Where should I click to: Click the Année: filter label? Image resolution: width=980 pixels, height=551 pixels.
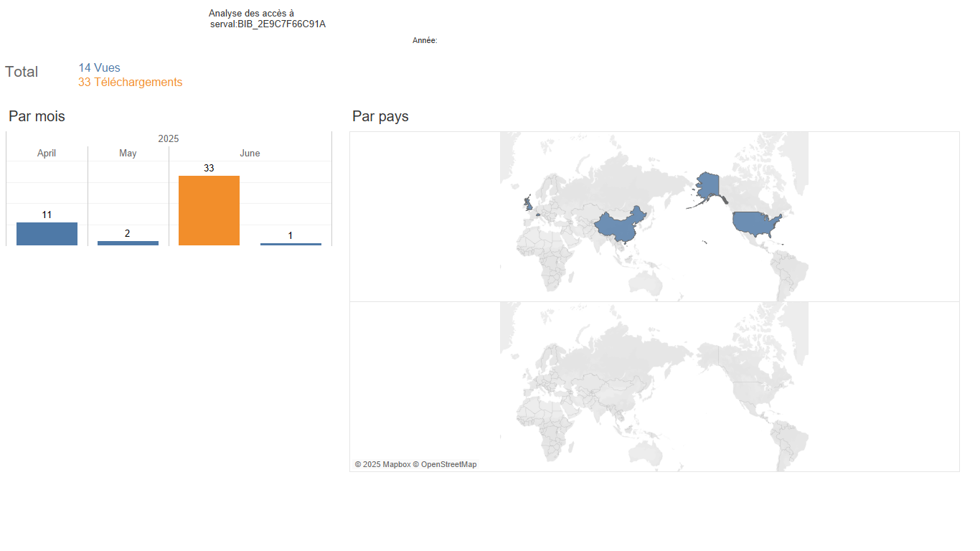click(425, 41)
